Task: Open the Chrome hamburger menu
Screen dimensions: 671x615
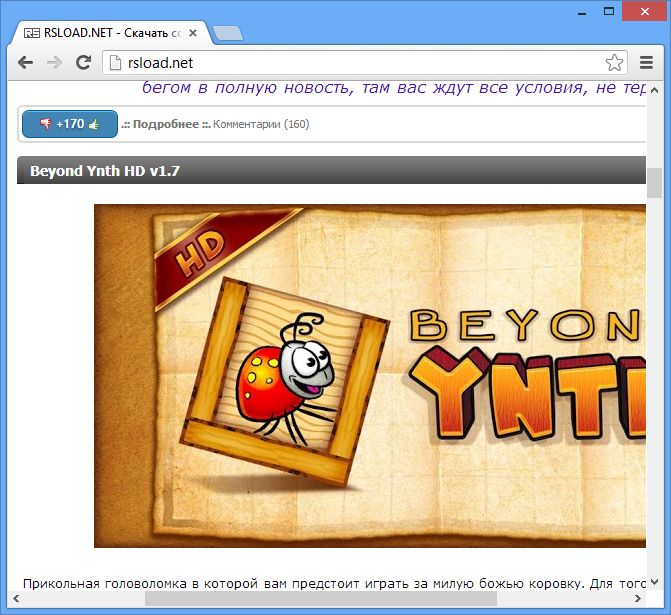Action: (646, 62)
